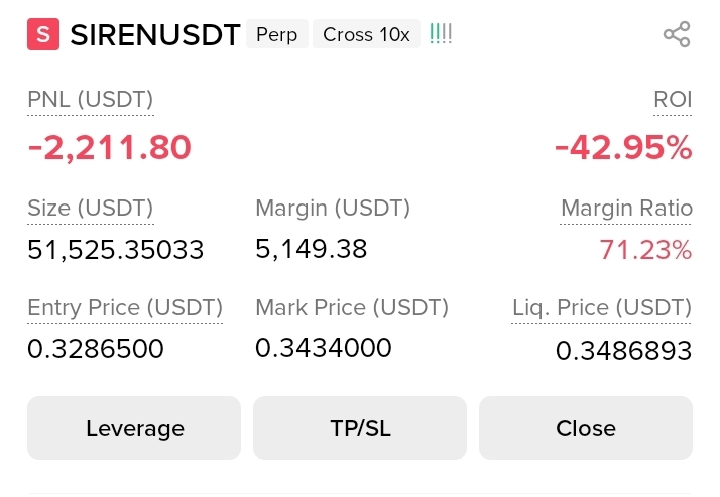
Task: Tap the 71.23% margin ratio value
Action: click(x=646, y=250)
